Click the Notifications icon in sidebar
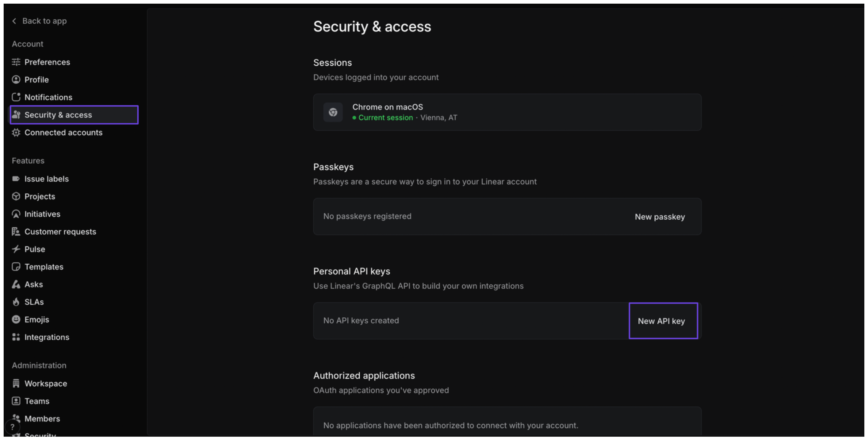 coord(16,97)
